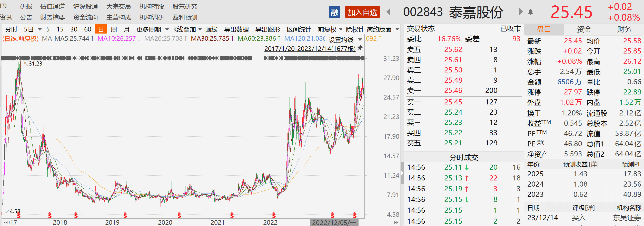Click the pin icon beside date range
This screenshot has width=644, height=226.
click(360, 48)
